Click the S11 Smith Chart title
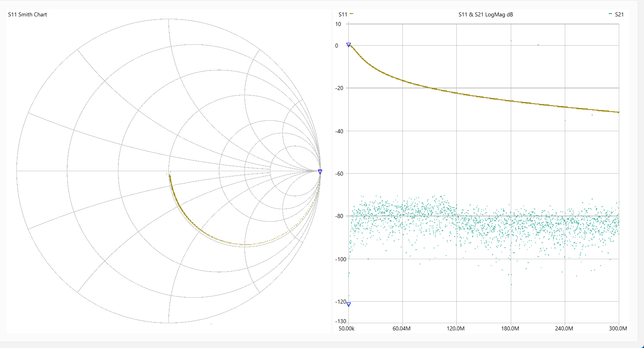The height and width of the screenshot is (348, 644). [28, 14]
